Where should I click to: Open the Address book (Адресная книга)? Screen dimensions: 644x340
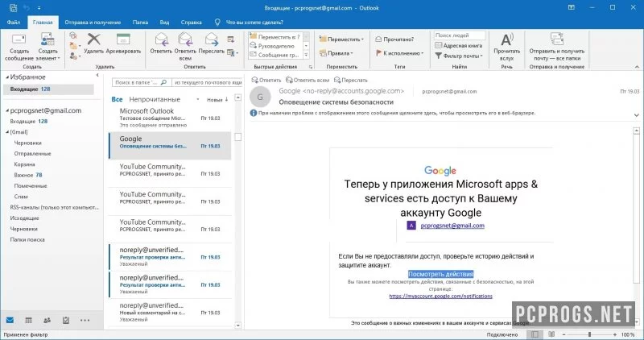(x=458, y=46)
